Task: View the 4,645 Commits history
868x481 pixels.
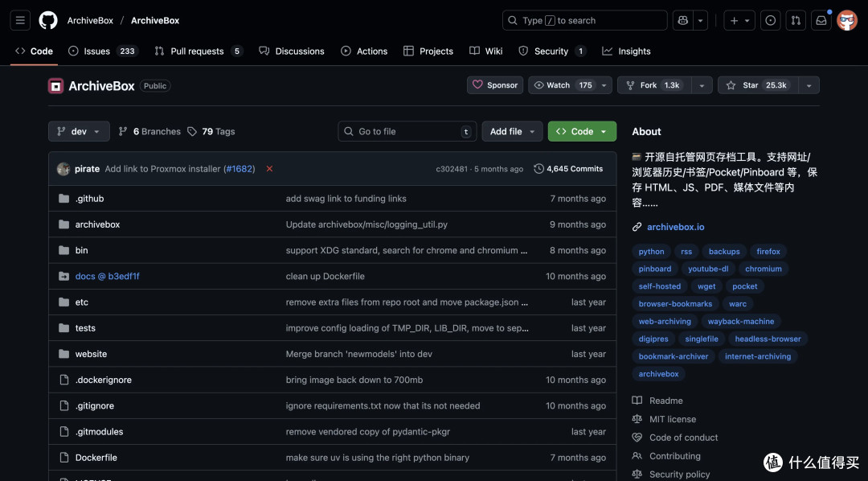Action: (568, 168)
